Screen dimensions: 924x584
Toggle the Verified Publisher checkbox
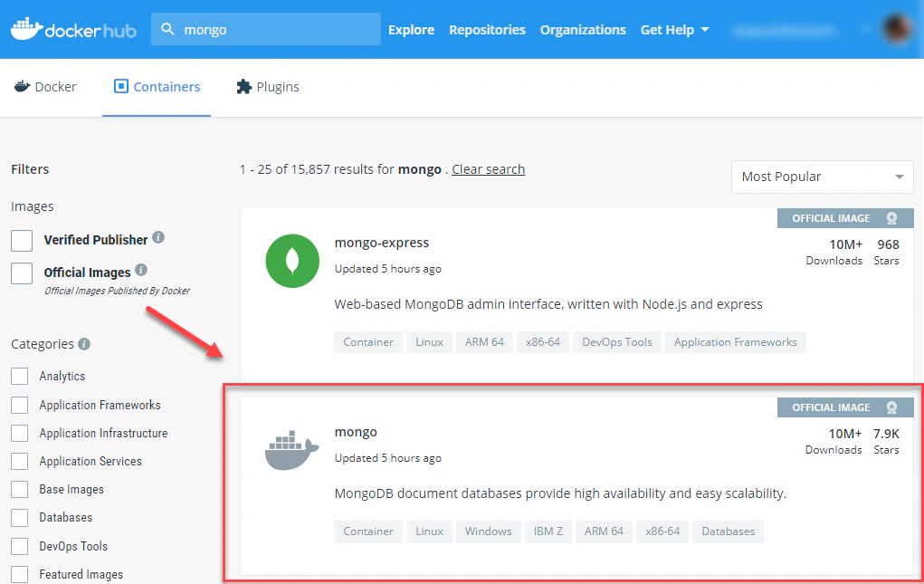[x=22, y=241]
